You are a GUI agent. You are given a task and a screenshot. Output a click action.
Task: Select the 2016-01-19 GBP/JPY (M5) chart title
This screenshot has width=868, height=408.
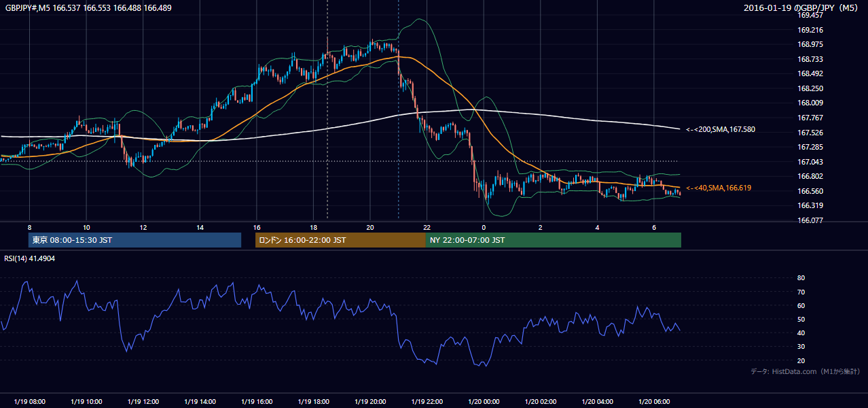[x=801, y=8]
